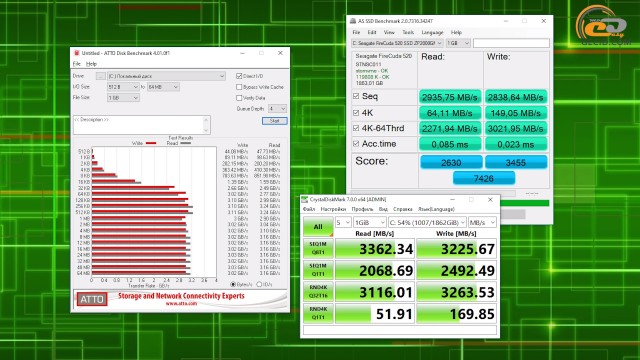Open the Язык(Language) menu in CrystalDiskMark
Screen dimensions: 640x360
click(436, 209)
